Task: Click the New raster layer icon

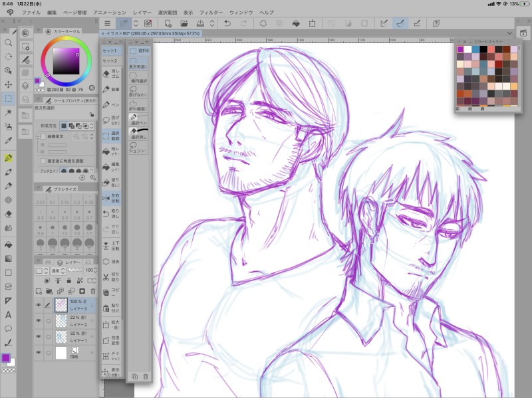Action: point(39,291)
